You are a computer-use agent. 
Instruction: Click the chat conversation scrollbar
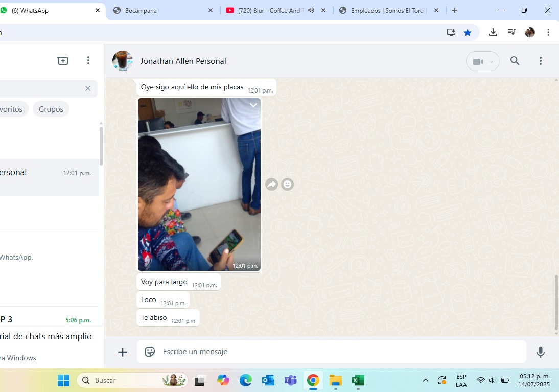556,303
